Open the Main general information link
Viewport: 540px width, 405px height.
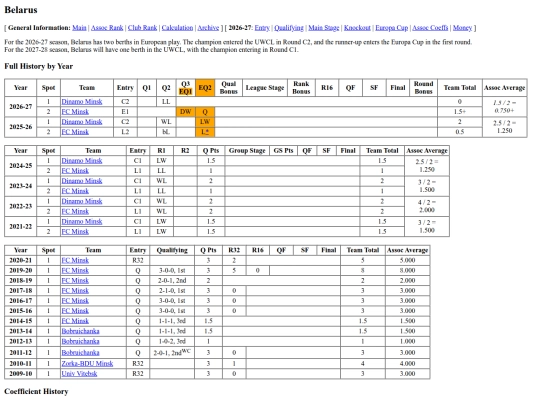[79, 28]
